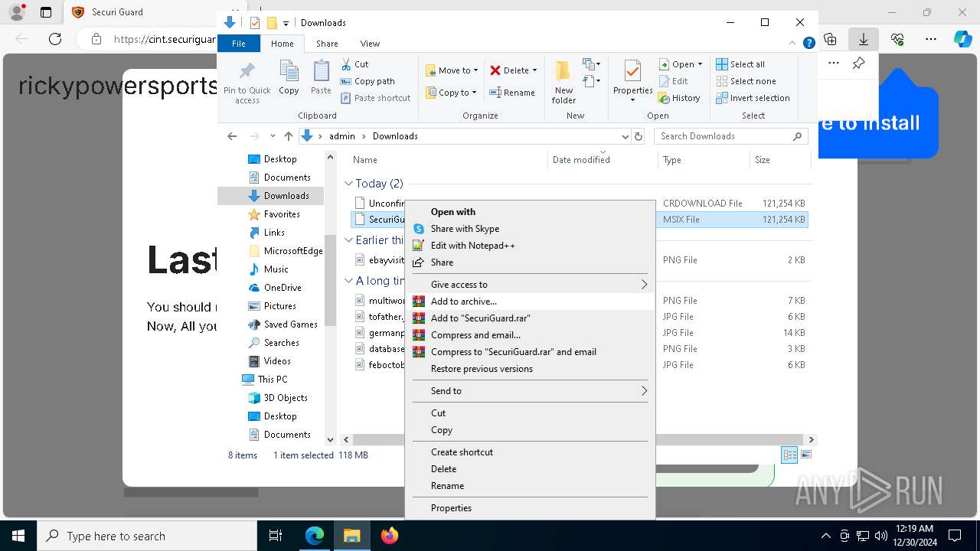Choose Rename in the context menu
Viewport: 980px width, 551px height.
tap(530, 486)
